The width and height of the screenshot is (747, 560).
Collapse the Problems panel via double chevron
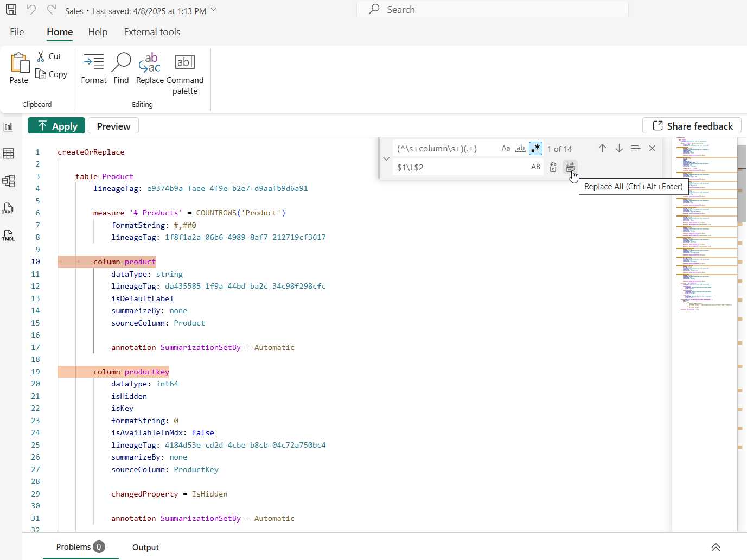(x=715, y=547)
